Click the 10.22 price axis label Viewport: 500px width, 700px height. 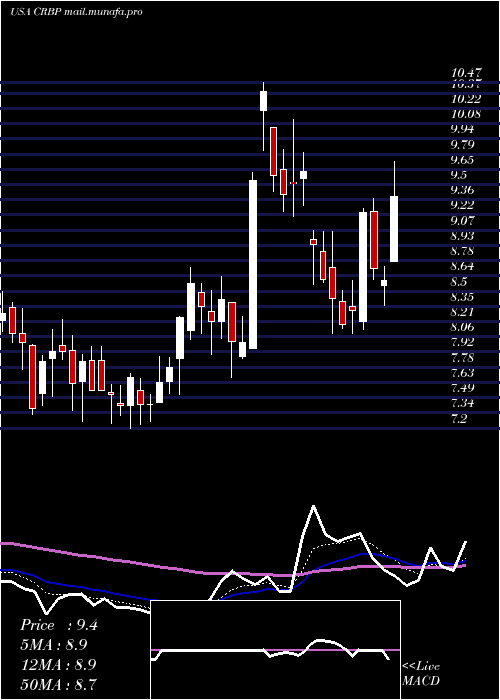(466, 99)
